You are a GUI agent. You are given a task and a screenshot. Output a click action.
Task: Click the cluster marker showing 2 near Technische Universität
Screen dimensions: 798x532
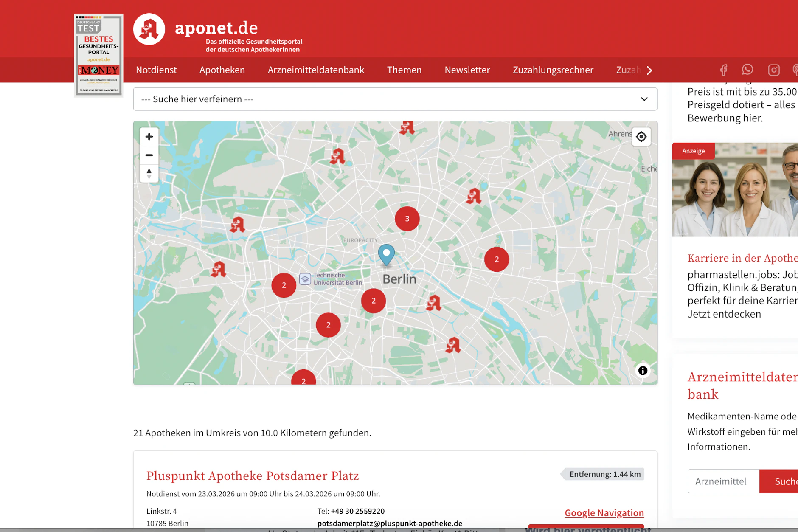coord(284,285)
